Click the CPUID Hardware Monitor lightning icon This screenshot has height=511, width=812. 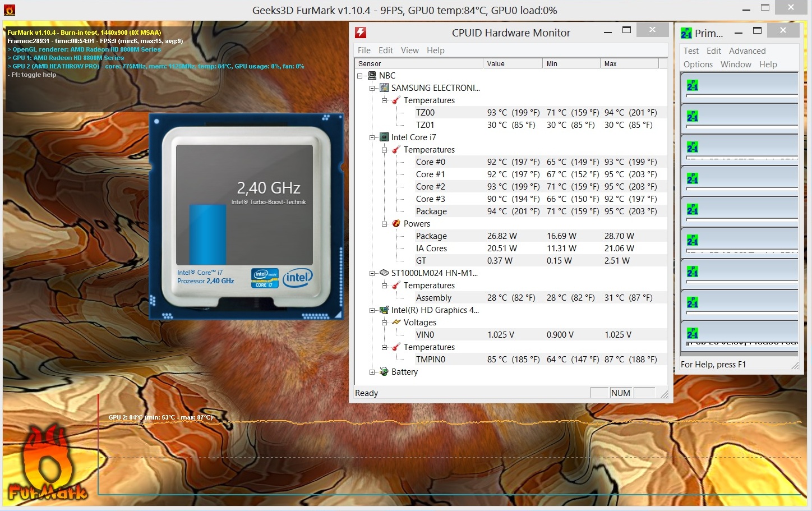coord(361,33)
